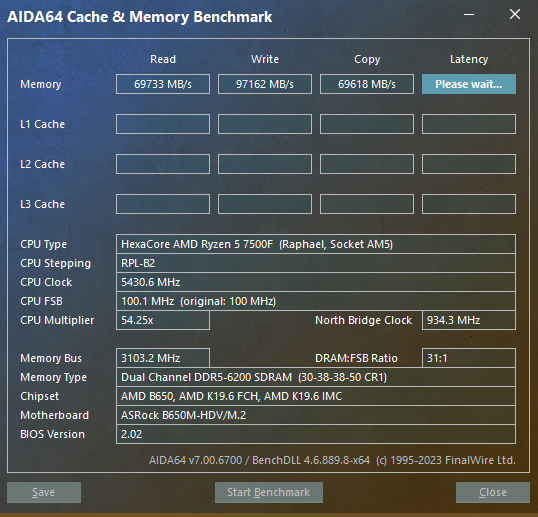538x517 pixels.
Task: Click the CPU Multiplier value 54.25x
Action: click(x=163, y=320)
